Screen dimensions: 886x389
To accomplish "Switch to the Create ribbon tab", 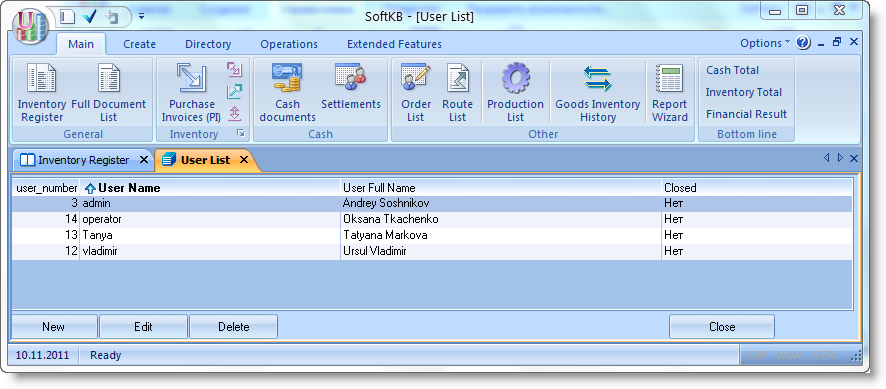I will (x=140, y=44).
